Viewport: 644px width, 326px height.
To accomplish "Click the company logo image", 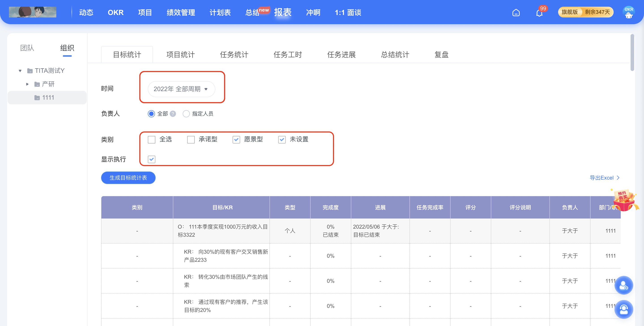I will point(32,12).
